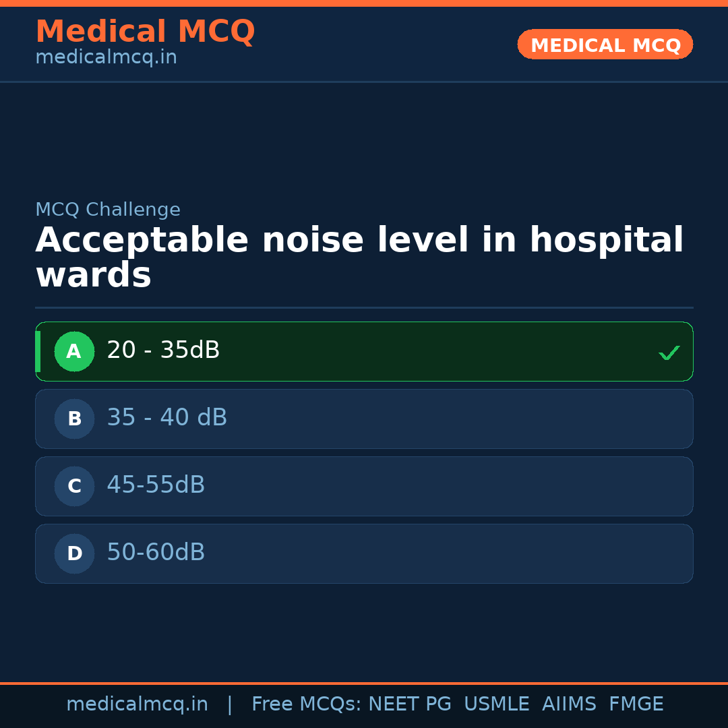Click AIIMS in the footer
The width and height of the screenshot is (728, 728).
point(569,704)
